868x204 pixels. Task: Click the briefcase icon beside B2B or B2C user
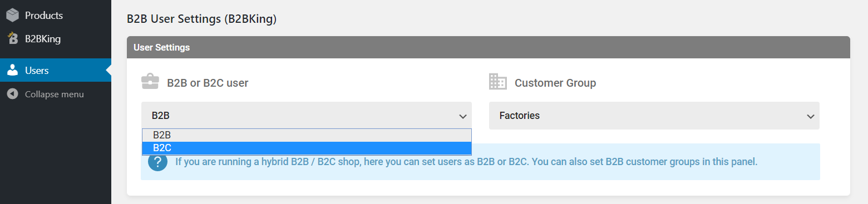click(x=150, y=82)
